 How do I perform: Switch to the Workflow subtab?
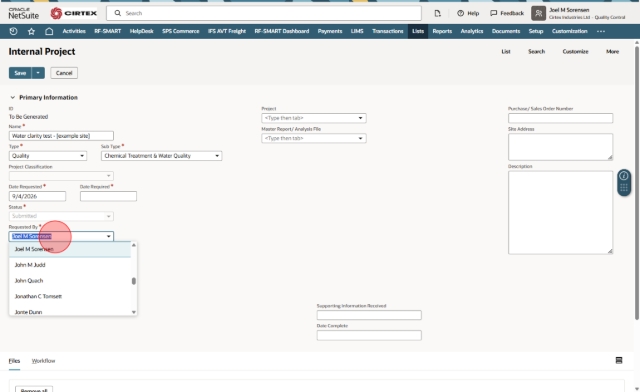(x=43, y=361)
